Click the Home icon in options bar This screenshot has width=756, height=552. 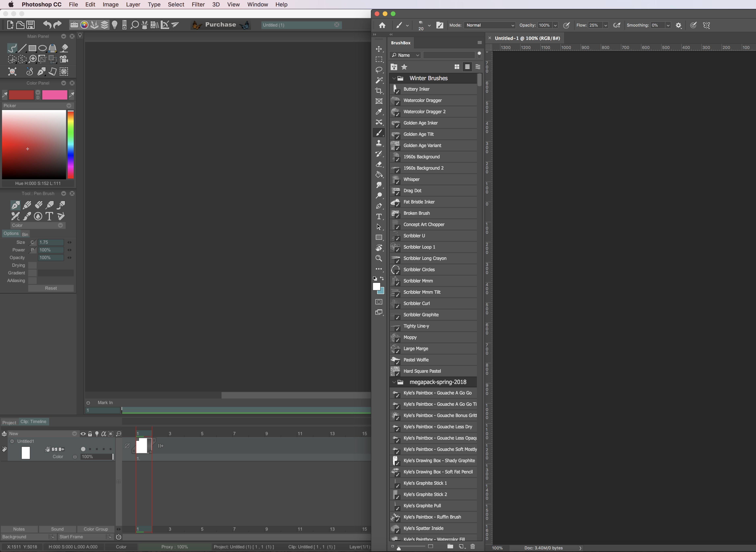(382, 25)
